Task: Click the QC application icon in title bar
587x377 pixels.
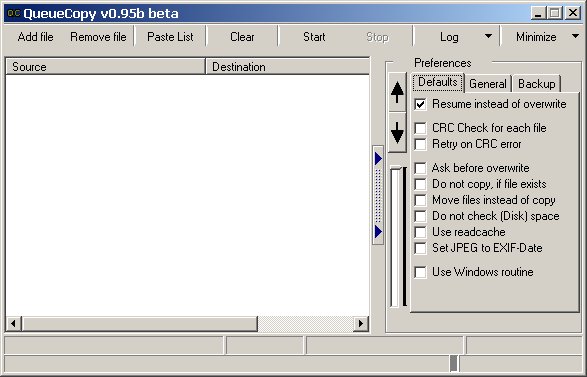Action: click(13, 13)
